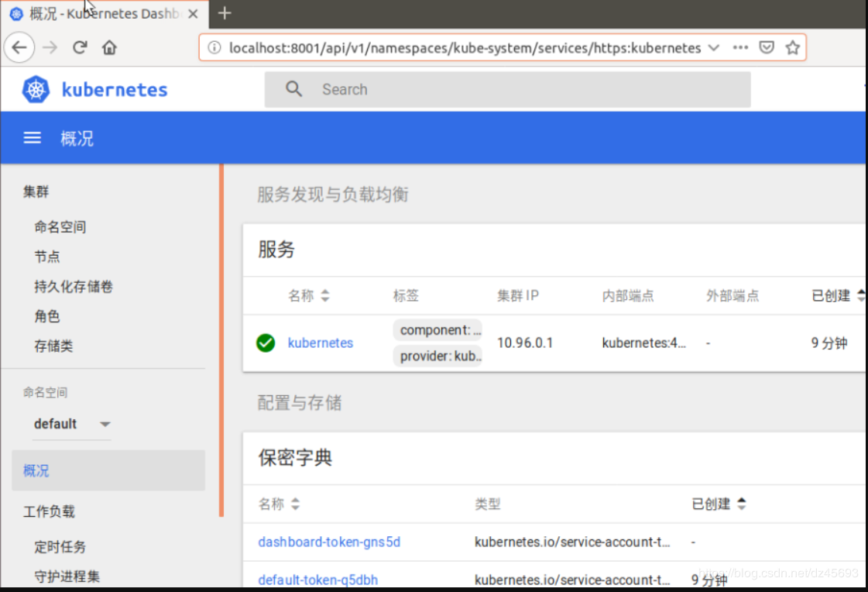
Task: Open page actions three-dots menu
Action: pyautogui.click(x=740, y=47)
